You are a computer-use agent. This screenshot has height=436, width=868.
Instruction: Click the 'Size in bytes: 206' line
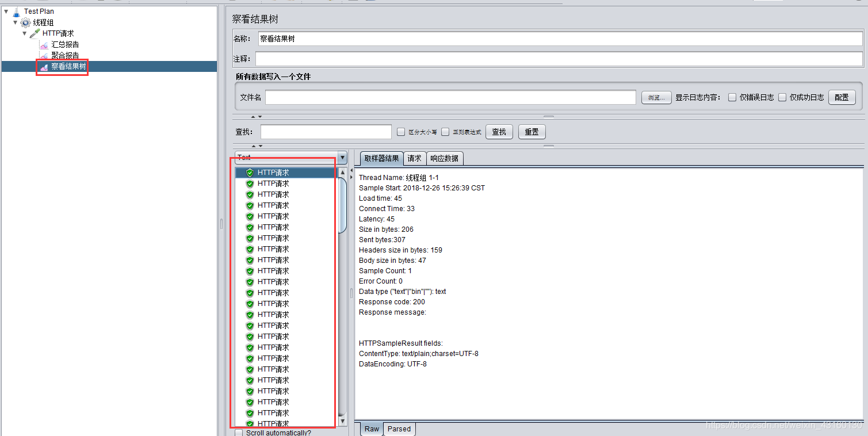386,230
